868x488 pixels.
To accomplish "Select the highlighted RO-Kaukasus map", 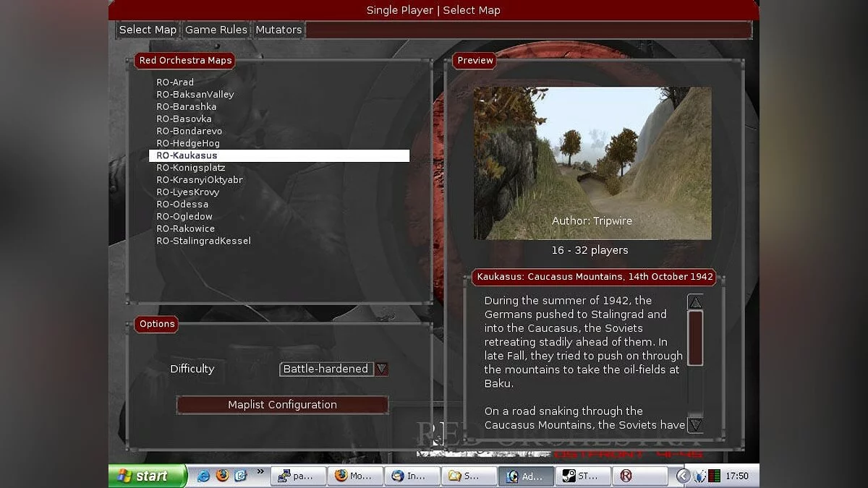I will (x=279, y=155).
